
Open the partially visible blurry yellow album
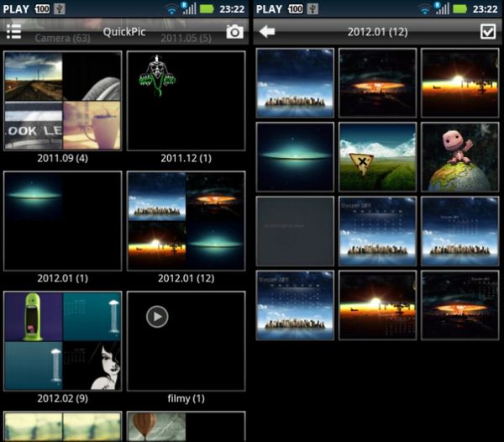(x=63, y=427)
